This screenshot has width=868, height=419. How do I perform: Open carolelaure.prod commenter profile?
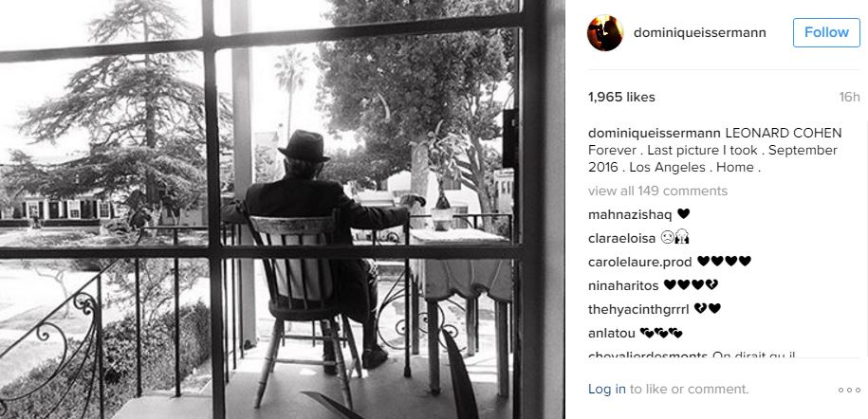click(x=639, y=262)
